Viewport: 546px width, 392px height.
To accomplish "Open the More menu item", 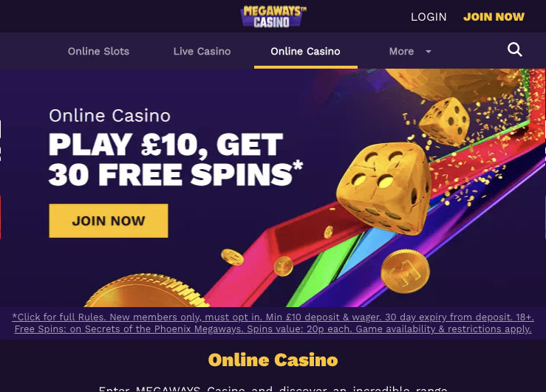I will click(401, 52).
